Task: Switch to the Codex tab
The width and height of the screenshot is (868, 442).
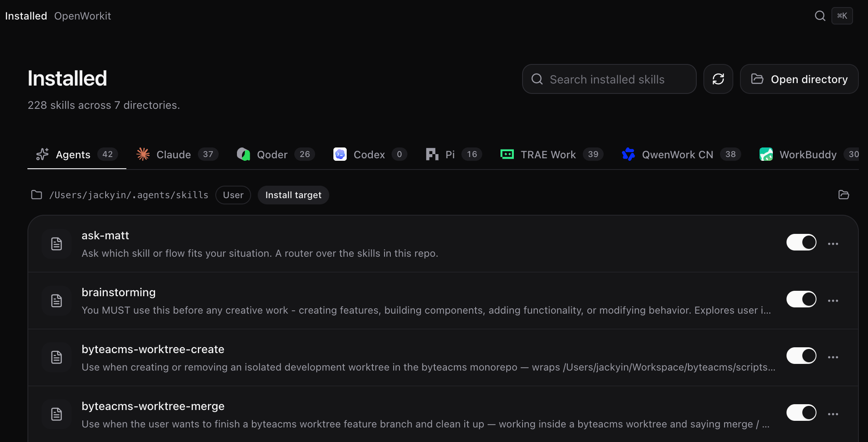Action: pos(370,155)
